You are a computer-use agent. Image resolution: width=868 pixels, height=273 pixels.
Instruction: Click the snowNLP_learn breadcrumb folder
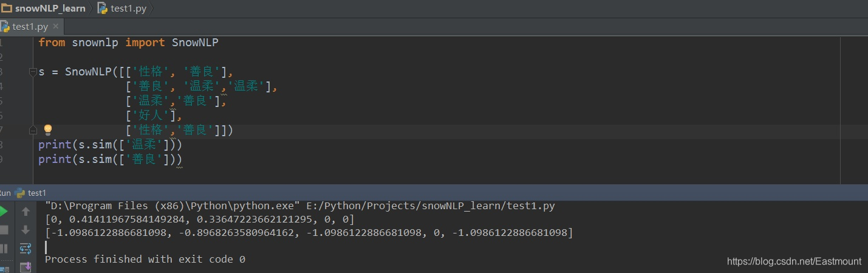point(43,9)
